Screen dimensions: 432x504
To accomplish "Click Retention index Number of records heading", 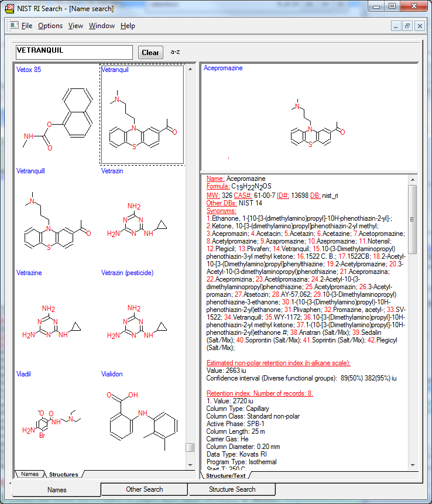I will tap(260, 393).
